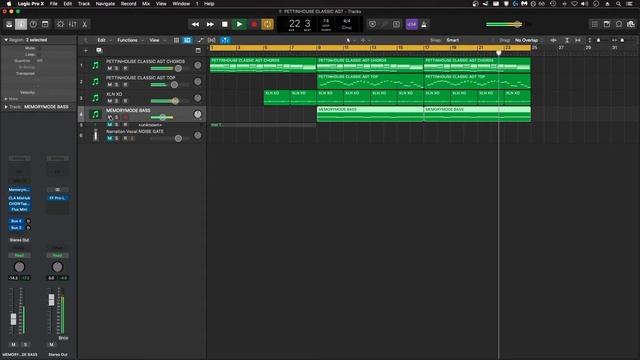Add a new track with plus button
Image resolution: width=640 pixels, height=360 pixels.
coord(86,51)
